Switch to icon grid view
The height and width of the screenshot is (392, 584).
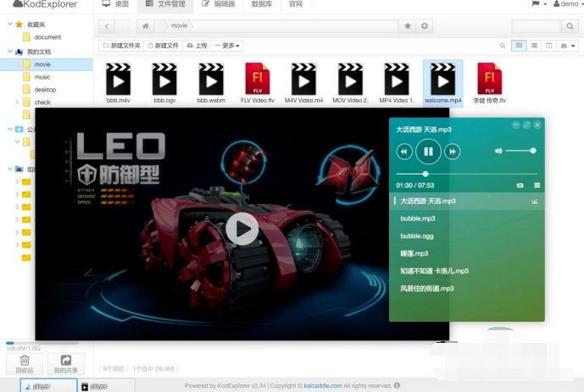(x=519, y=46)
